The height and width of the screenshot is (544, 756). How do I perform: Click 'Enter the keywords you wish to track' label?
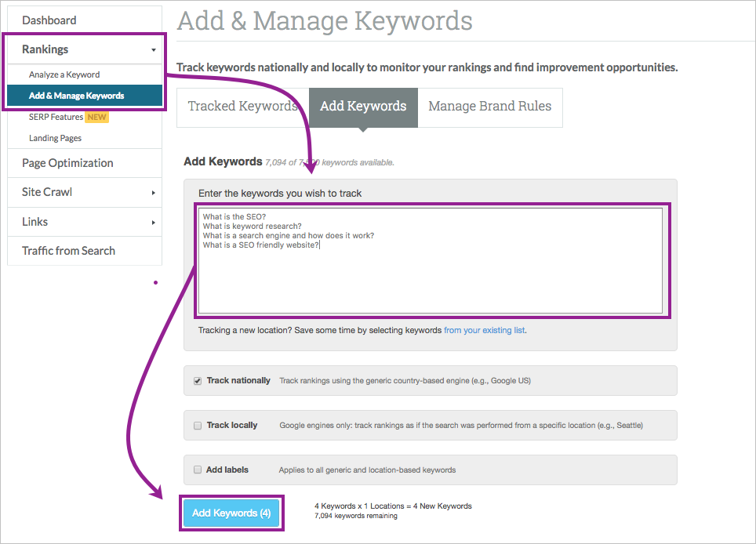(280, 194)
